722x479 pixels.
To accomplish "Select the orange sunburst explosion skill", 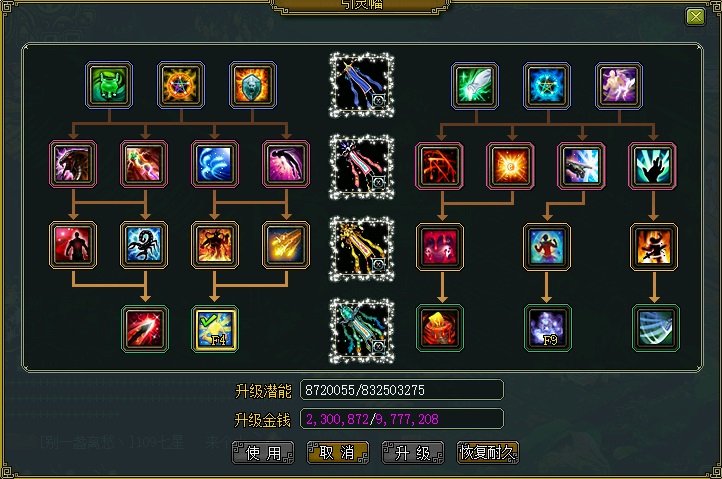I will (510, 166).
